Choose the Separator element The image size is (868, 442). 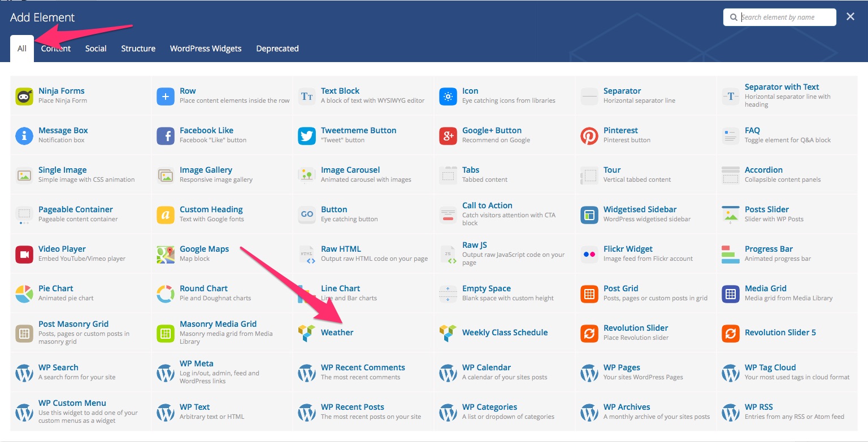point(646,95)
